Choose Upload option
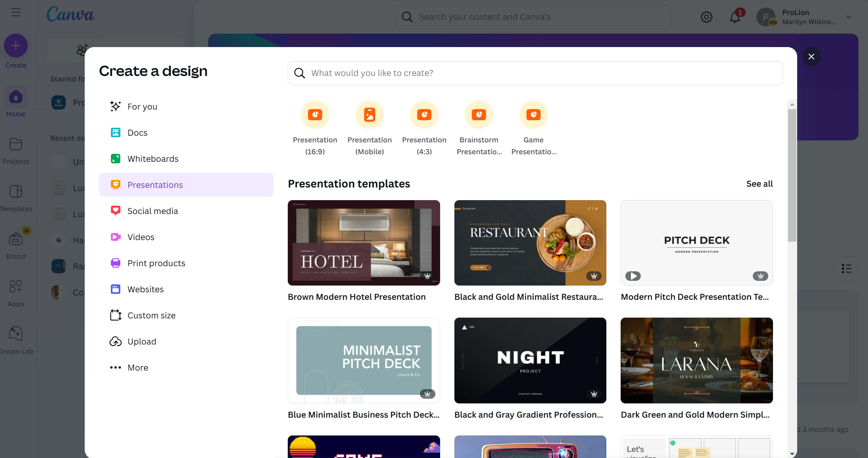This screenshot has height=458, width=868. (x=186, y=341)
